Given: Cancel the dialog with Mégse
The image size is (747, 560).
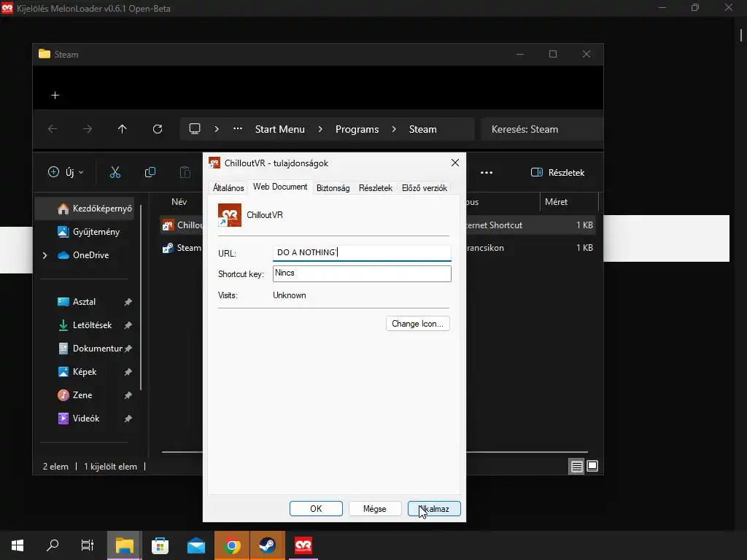Looking at the screenshot, I should (375, 508).
